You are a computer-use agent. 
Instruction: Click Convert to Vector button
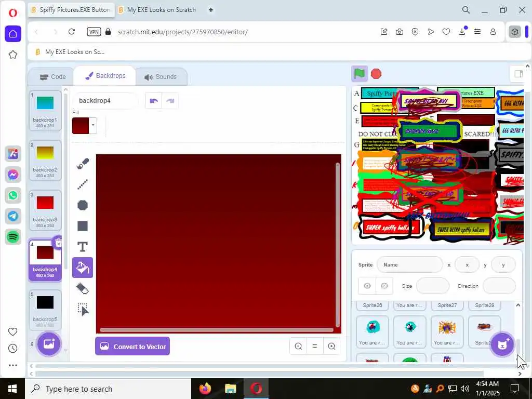click(132, 347)
